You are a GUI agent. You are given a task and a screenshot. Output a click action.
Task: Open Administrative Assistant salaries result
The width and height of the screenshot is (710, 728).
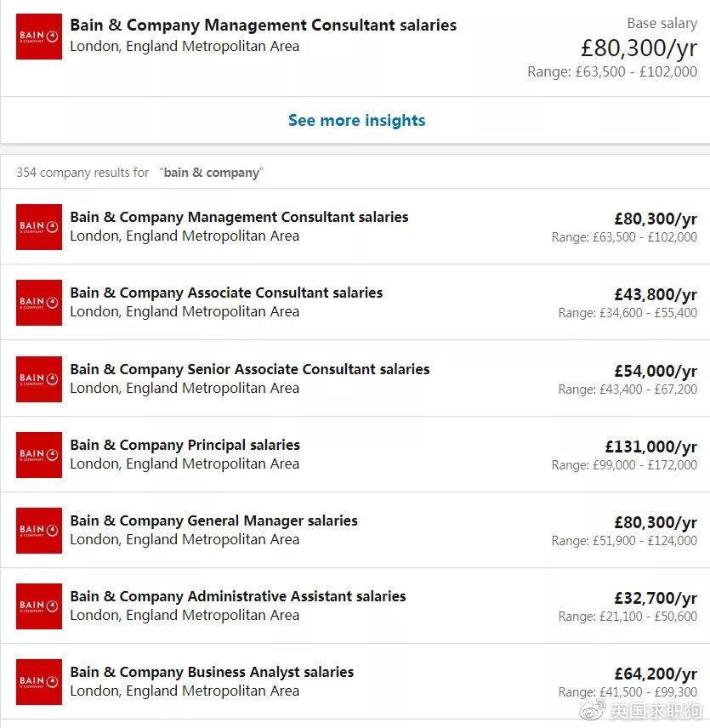238,596
